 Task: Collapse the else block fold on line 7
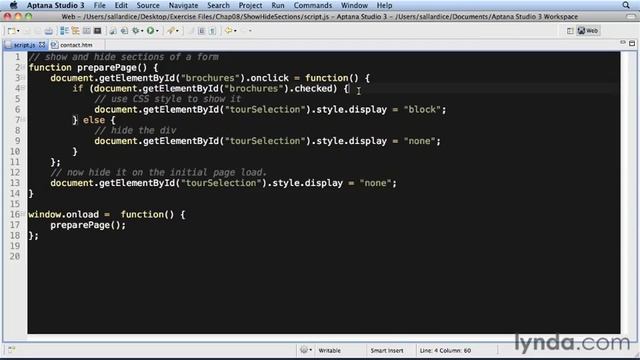point(23,120)
